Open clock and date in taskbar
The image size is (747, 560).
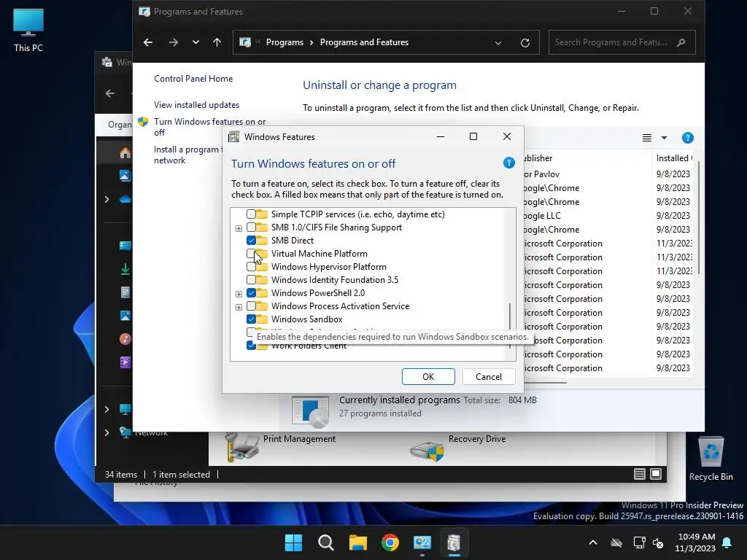tap(695, 542)
